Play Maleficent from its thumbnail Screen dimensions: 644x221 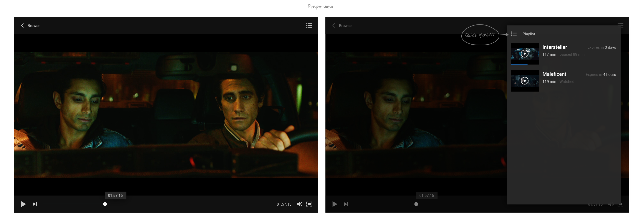525,81
